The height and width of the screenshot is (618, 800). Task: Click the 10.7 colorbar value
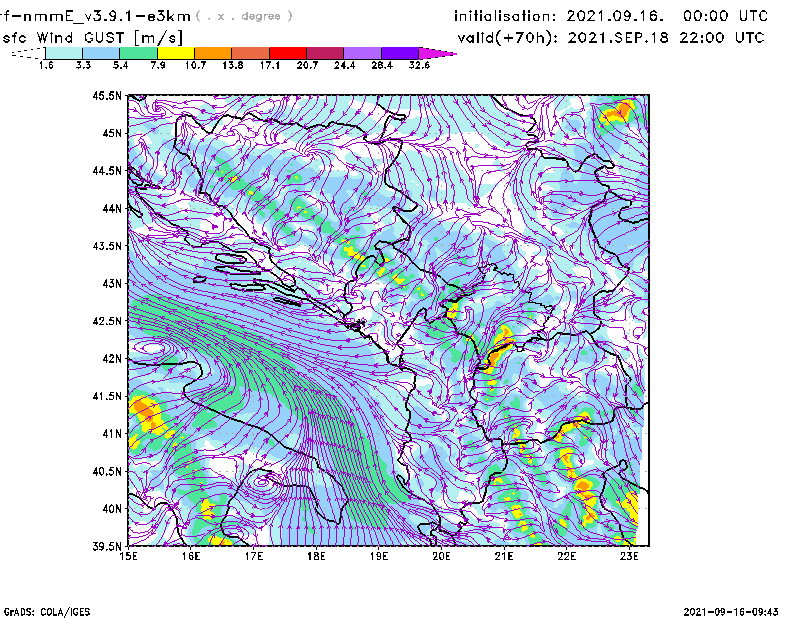pyautogui.click(x=195, y=65)
